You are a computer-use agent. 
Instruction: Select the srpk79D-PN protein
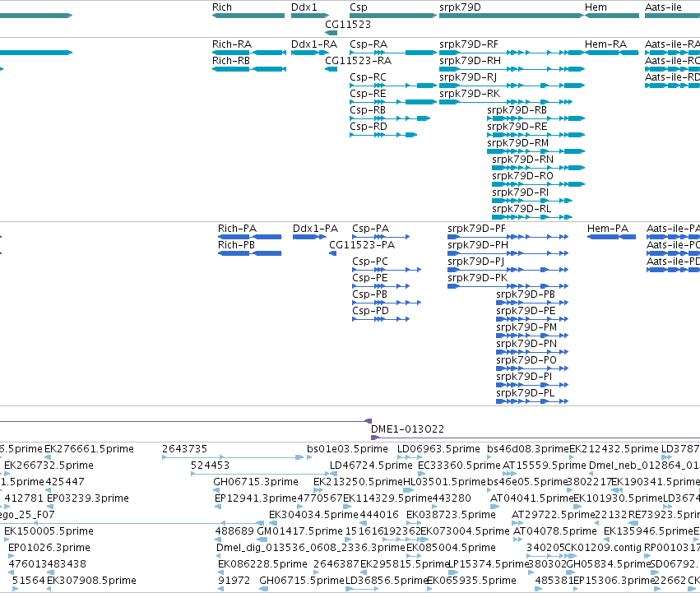click(526, 345)
